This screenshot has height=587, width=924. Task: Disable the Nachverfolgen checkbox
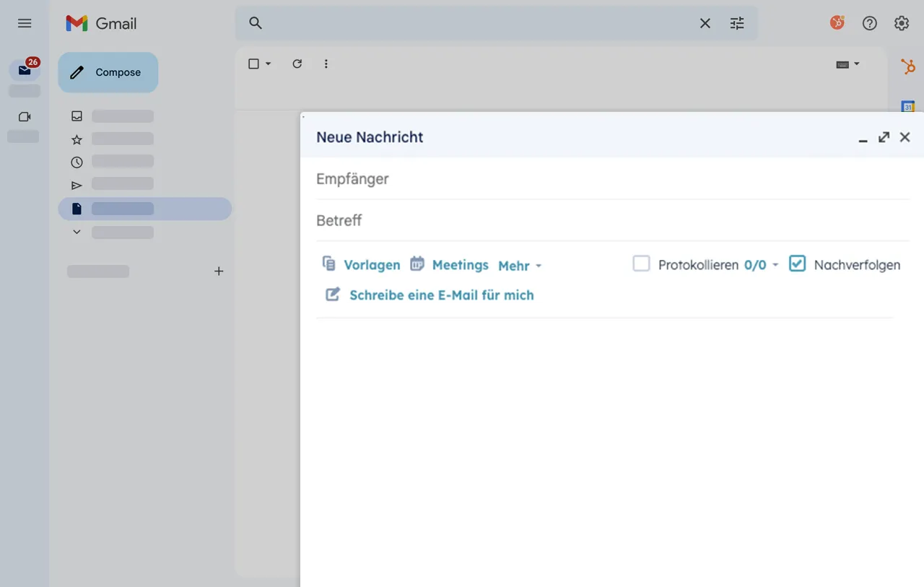797,264
